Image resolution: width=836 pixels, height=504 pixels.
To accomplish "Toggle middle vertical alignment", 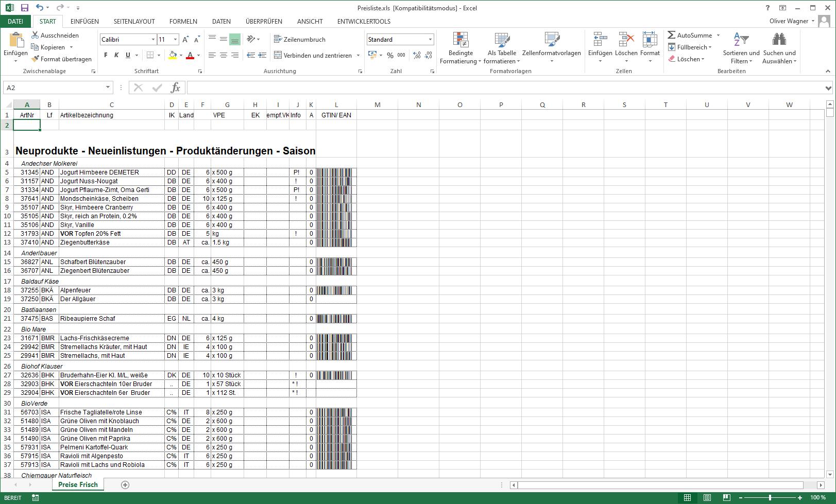I will [224, 39].
